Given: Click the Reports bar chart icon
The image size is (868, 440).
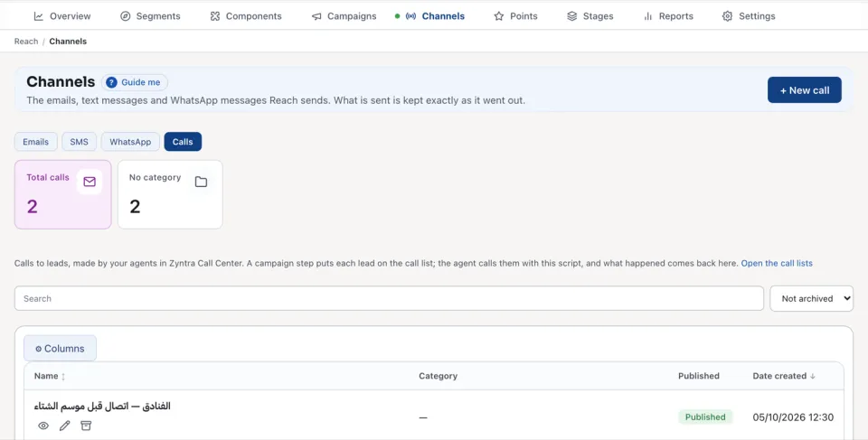Looking at the screenshot, I should (647, 16).
